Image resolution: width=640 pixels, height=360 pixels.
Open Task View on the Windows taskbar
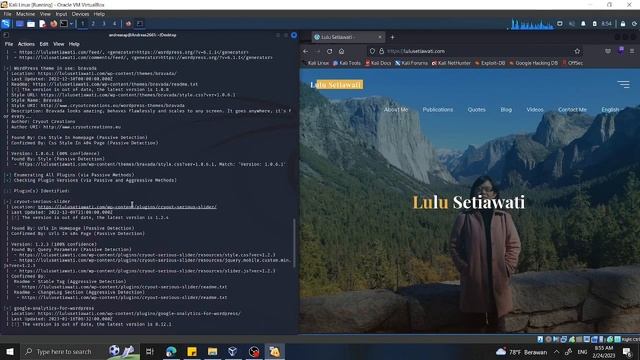click(x=149, y=351)
